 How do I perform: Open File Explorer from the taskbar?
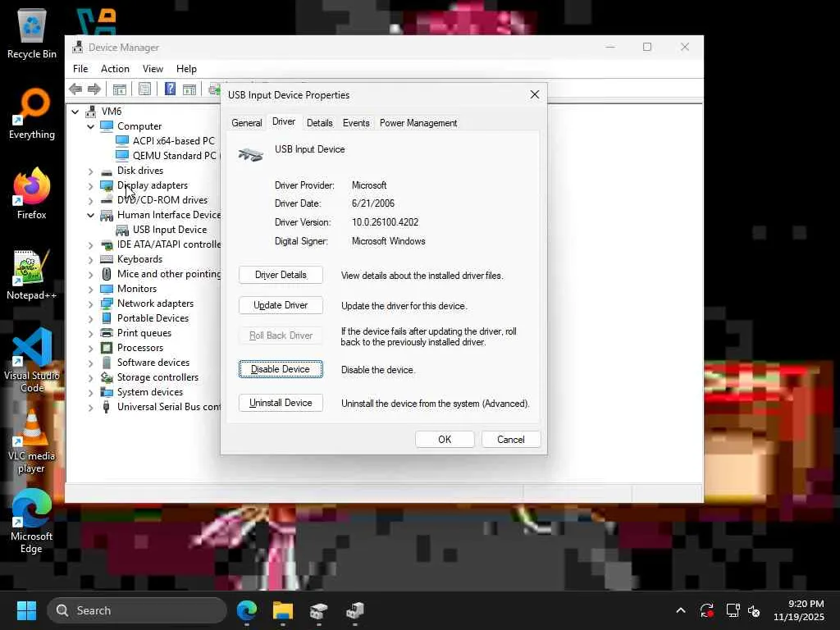coord(283,610)
